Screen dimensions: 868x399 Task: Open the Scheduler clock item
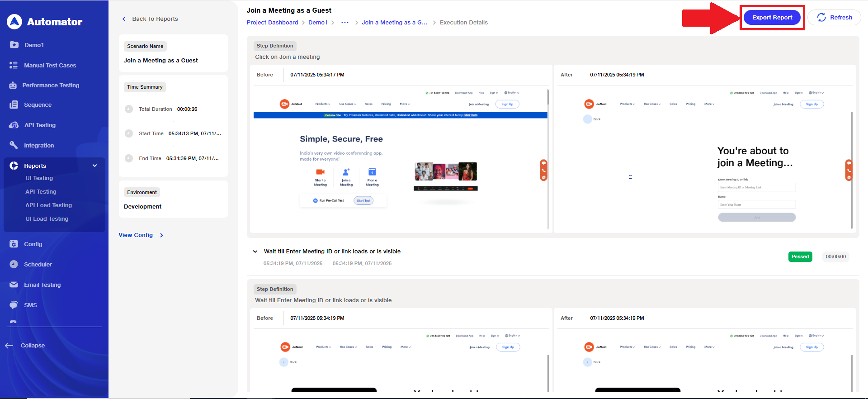(x=38, y=264)
